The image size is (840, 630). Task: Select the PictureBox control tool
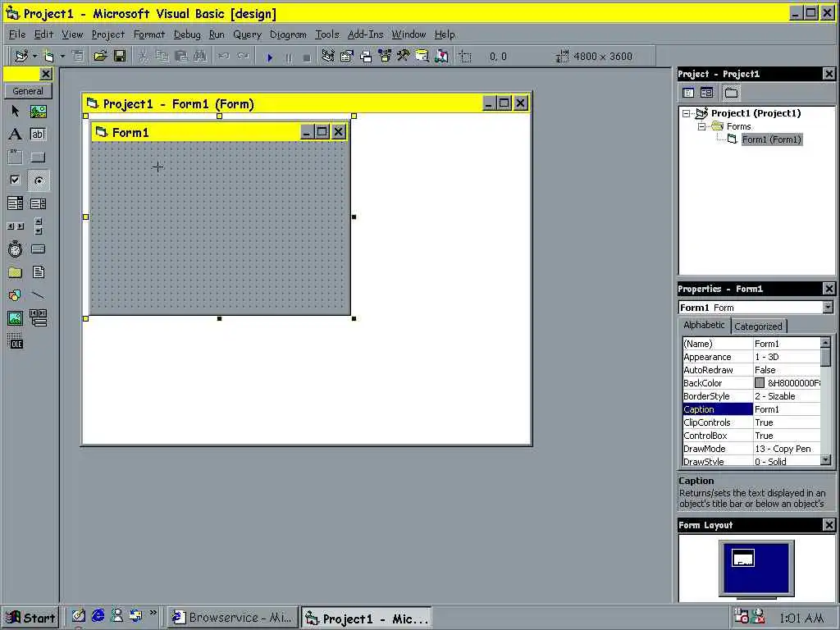(38, 111)
